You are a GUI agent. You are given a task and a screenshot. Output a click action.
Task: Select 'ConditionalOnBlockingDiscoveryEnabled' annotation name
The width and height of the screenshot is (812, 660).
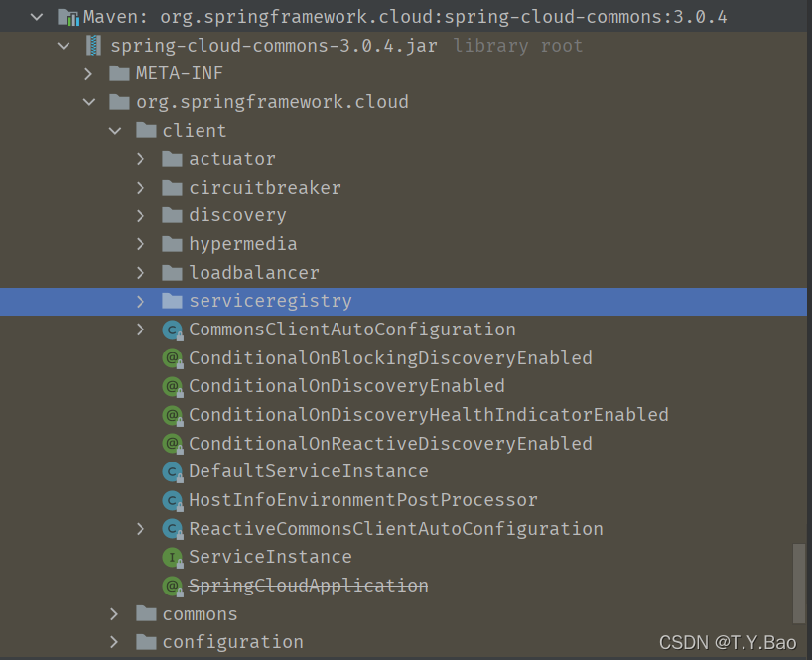[390, 358]
